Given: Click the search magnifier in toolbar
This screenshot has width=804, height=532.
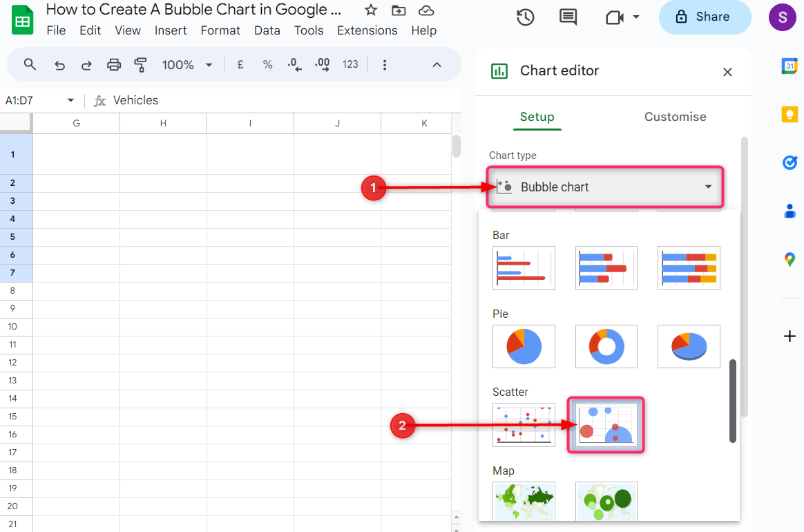Looking at the screenshot, I should coord(30,64).
